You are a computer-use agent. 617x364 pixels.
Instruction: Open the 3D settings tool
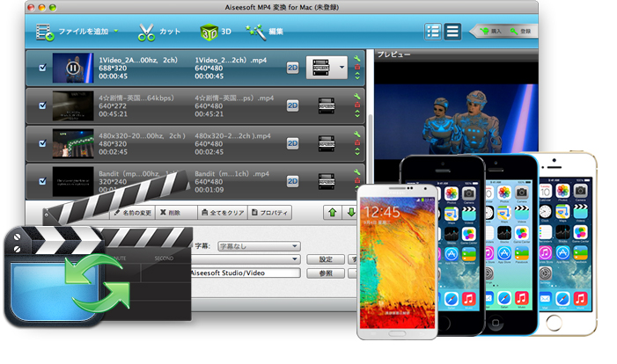click(209, 33)
